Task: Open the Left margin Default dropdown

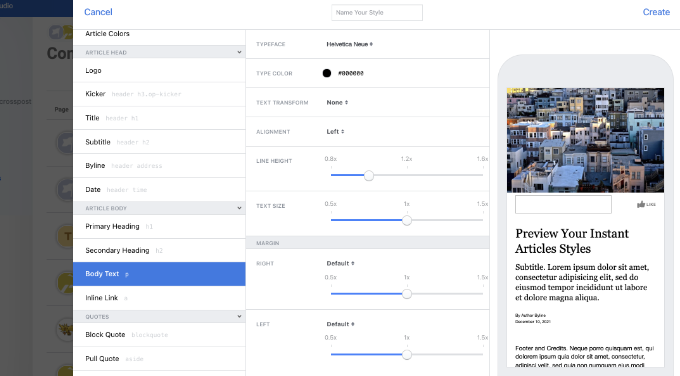Action: point(340,324)
